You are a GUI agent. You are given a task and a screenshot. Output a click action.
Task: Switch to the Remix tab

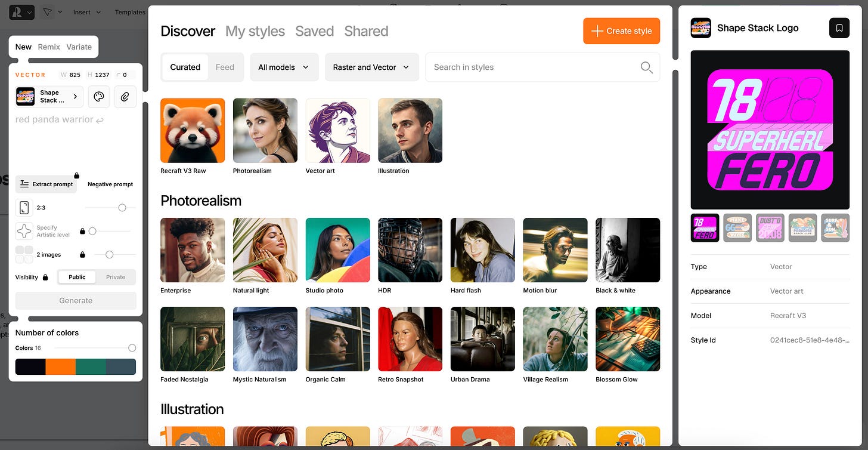point(49,47)
